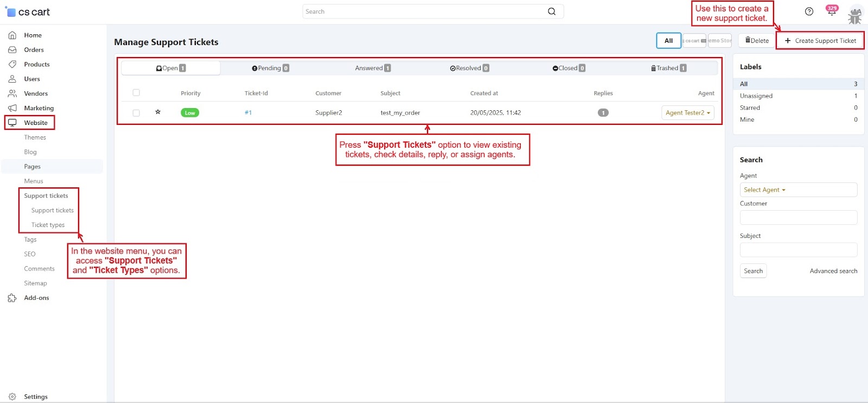Click the Marketing megaphone icon

(12, 108)
